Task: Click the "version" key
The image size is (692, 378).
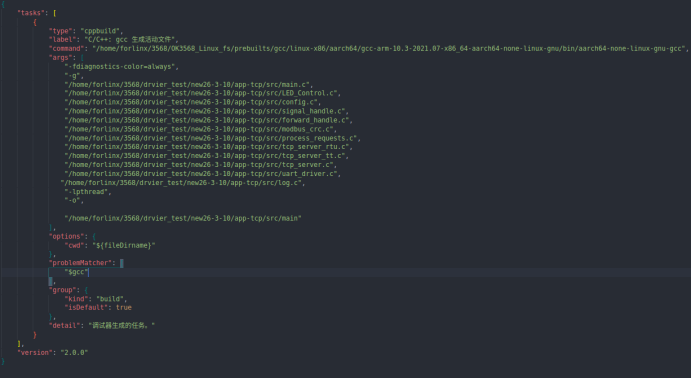Action: 35,352
